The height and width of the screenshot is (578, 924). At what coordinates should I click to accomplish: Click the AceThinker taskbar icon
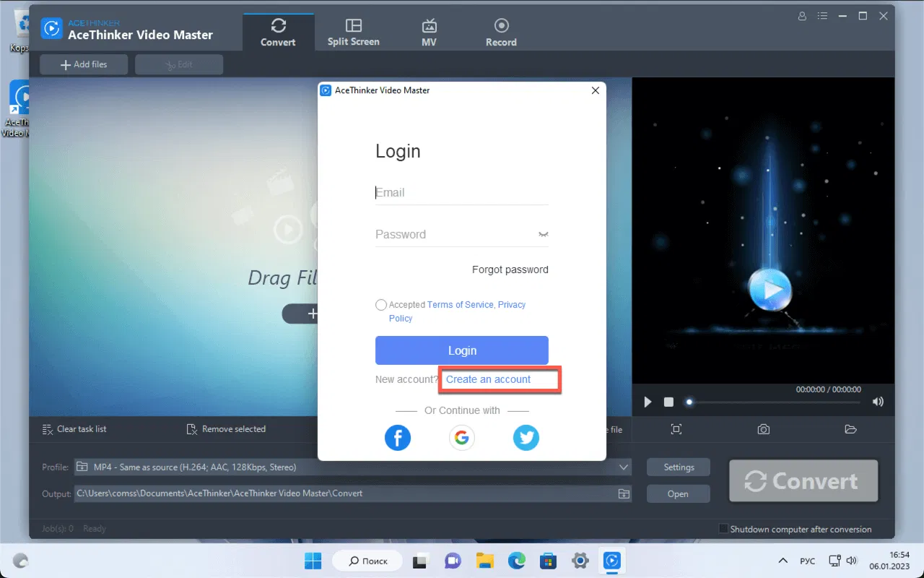[x=611, y=561]
